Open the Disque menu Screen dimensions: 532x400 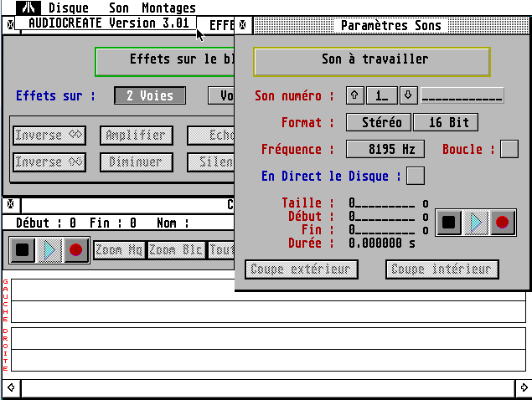pyautogui.click(x=69, y=8)
